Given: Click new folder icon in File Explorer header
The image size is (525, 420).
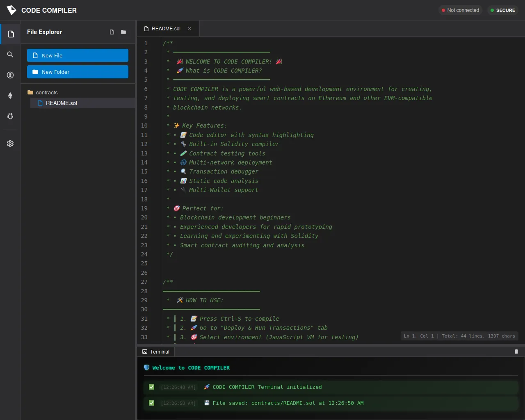Looking at the screenshot, I should tap(123, 32).
